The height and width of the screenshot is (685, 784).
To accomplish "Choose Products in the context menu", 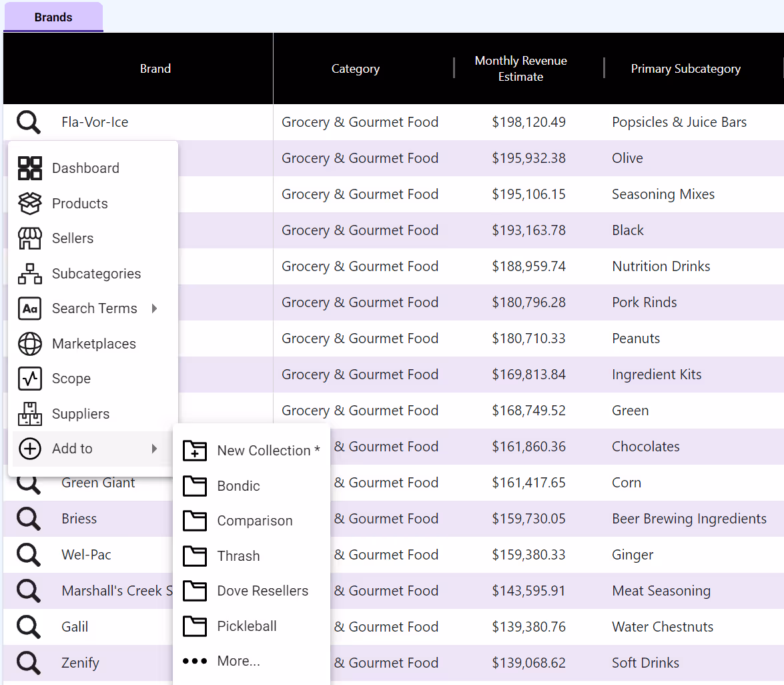I will pyautogui.click(x=93, y=203).
